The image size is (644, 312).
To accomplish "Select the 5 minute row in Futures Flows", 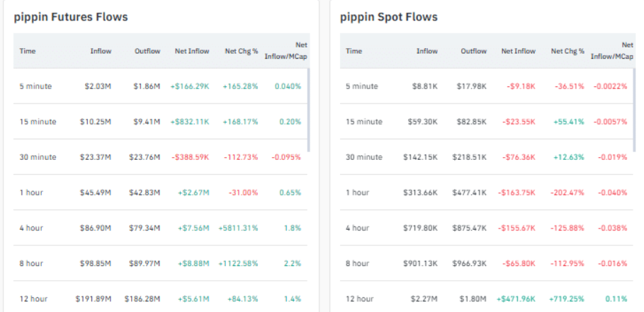I will tap(35, 86).
